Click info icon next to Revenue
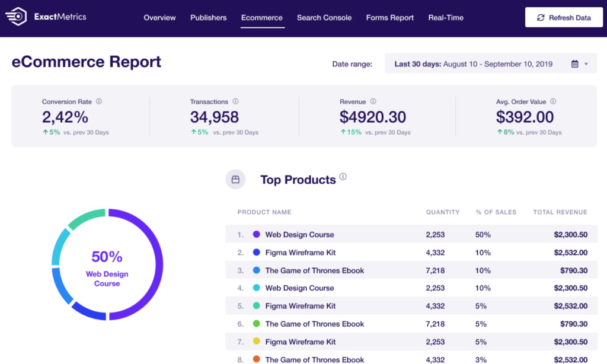607x364 pixels. (x=373, y=101)
